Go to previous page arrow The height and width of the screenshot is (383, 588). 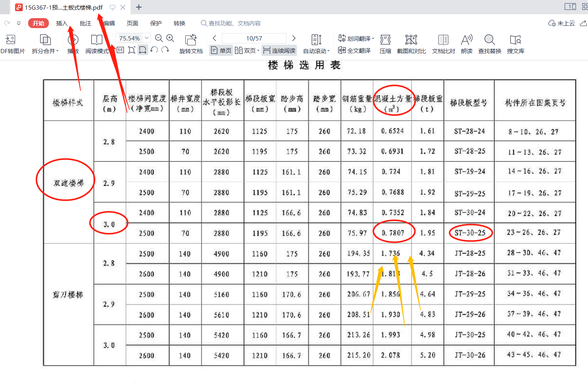coord(214,38)
